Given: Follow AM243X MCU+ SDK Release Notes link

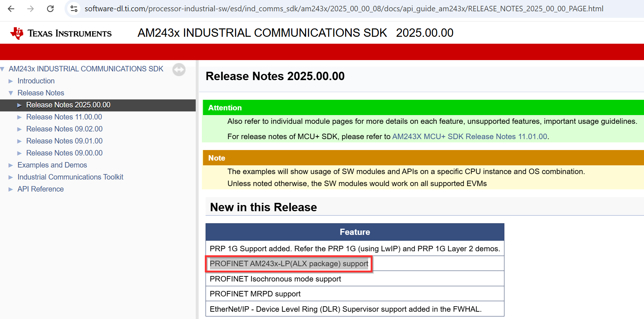Looking at the screenshot, I should point(469,137).
